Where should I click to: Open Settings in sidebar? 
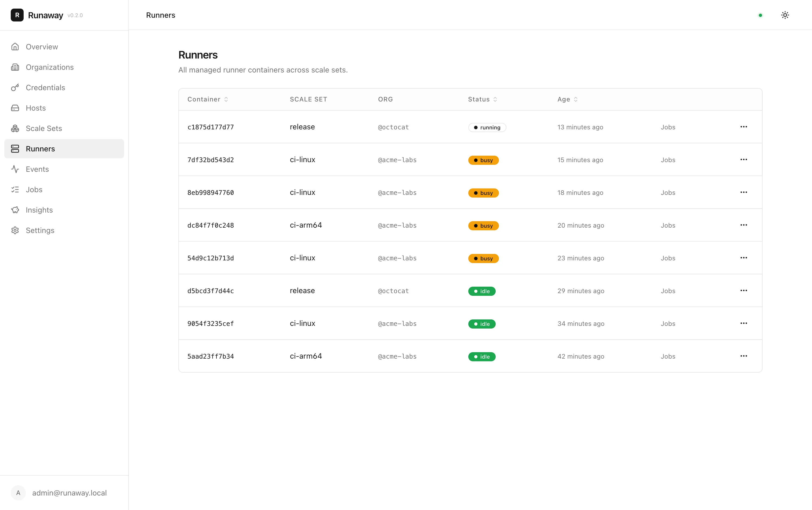pos(64,230)
